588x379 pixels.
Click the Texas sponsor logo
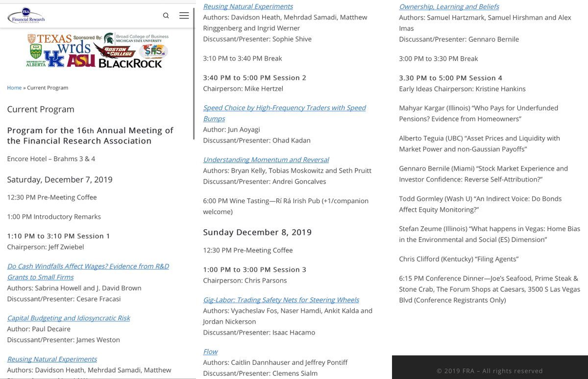(x=50, y=38)
